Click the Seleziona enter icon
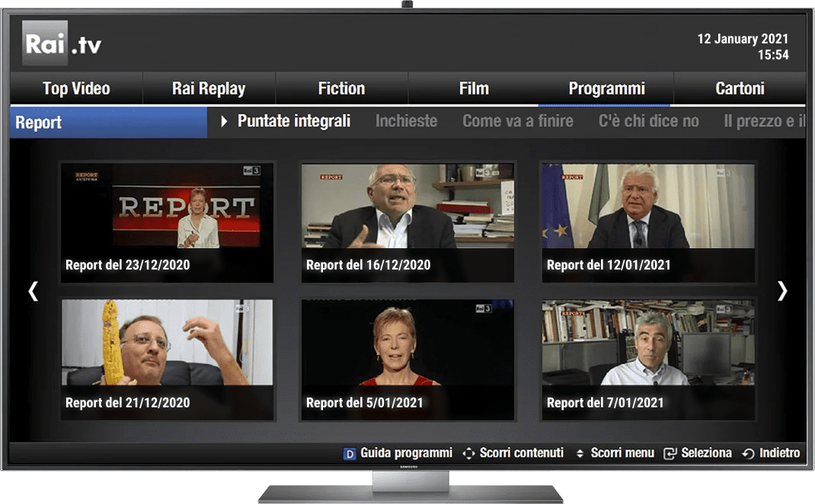Image resolution: width=815 pixels, height=504 pixels. [x=670, y=454]
